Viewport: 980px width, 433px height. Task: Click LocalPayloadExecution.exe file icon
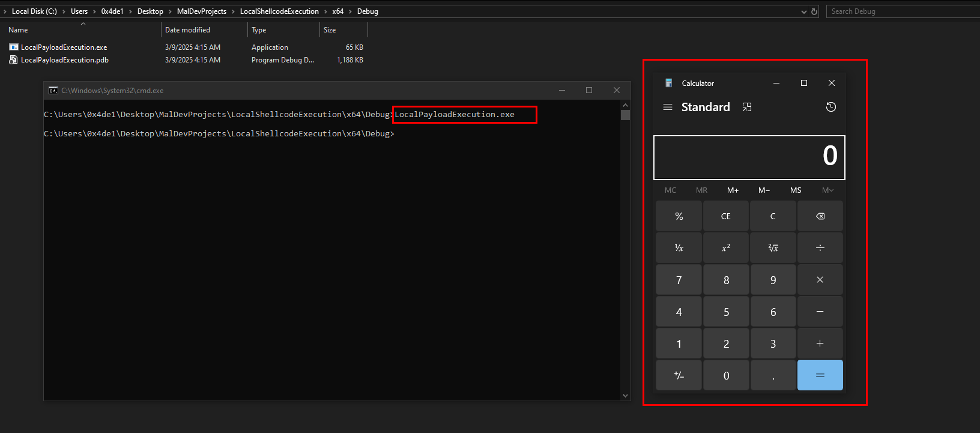click(13, 47)
